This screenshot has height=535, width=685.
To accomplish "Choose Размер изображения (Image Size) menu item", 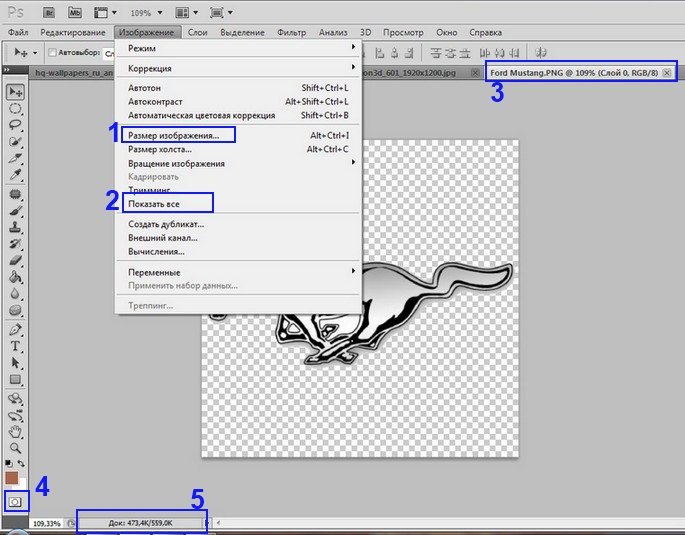I will pyautogui.click(x=178, y=135).
